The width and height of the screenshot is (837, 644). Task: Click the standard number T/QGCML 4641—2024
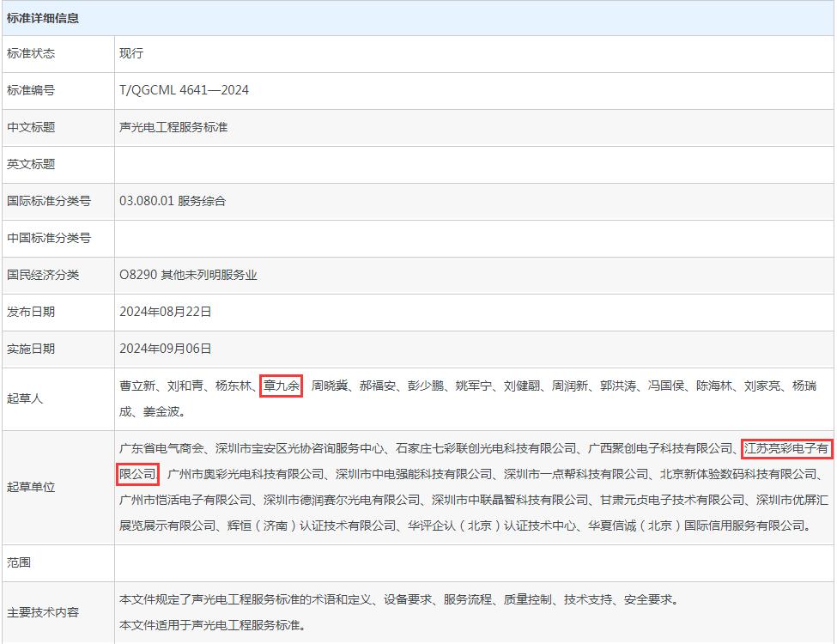[x=184, y=90]
